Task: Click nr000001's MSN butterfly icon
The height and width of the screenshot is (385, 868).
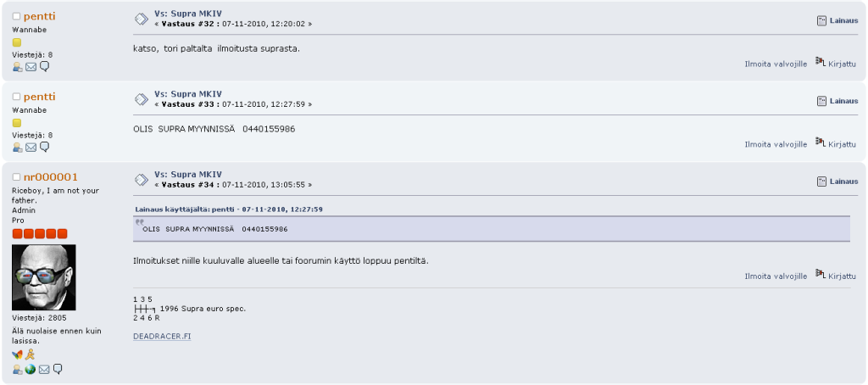Action: tap(17, 354)
